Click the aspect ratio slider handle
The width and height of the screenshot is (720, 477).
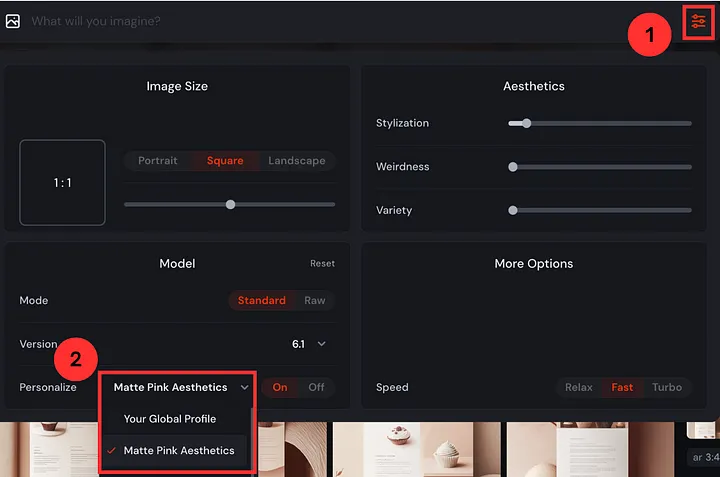pyautogui.click(x=231, y=204)
